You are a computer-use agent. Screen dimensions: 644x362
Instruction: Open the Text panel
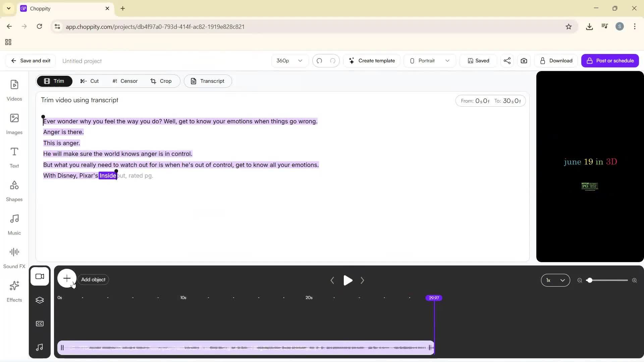(x=14, y=157)
